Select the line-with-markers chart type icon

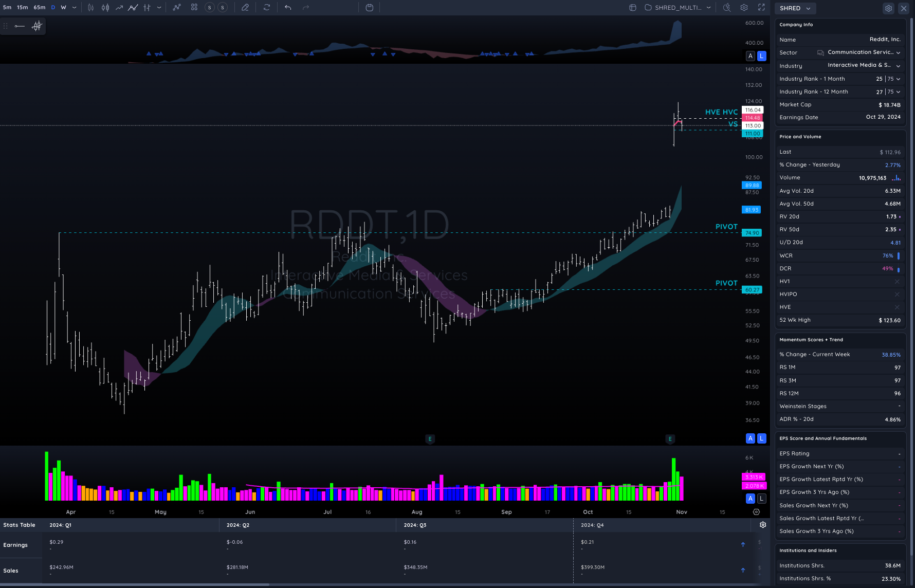[133, 8]
